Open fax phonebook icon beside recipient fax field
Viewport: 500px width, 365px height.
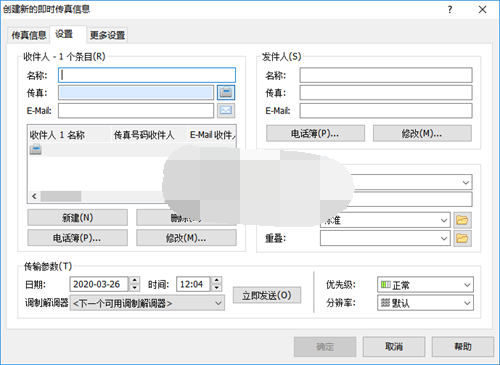point(226,93)
